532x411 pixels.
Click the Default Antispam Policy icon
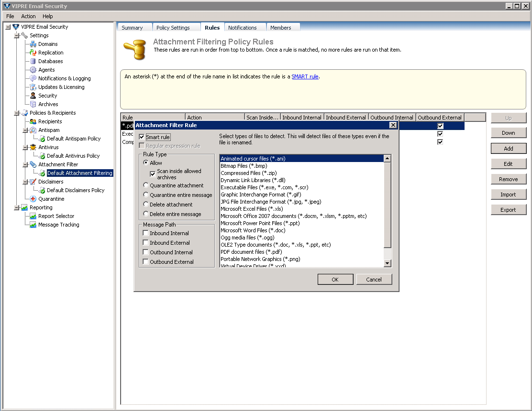pos(42,139)
